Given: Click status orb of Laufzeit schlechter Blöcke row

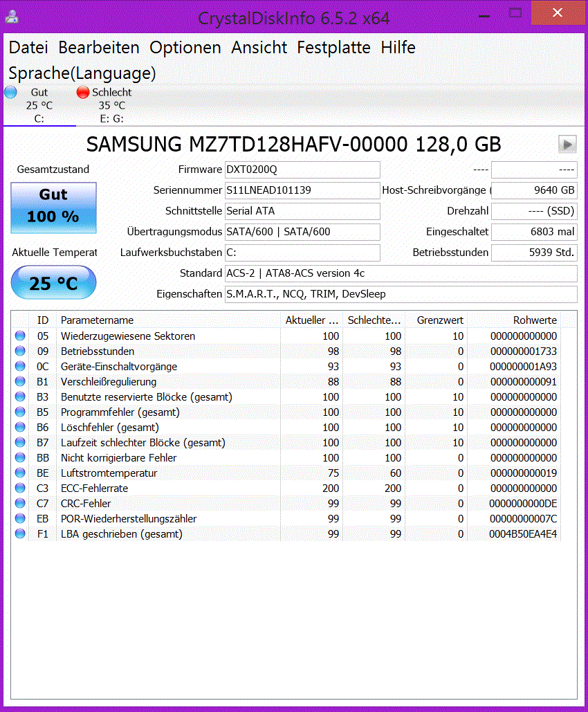Looking at the screenshot, I should (20, 442).
